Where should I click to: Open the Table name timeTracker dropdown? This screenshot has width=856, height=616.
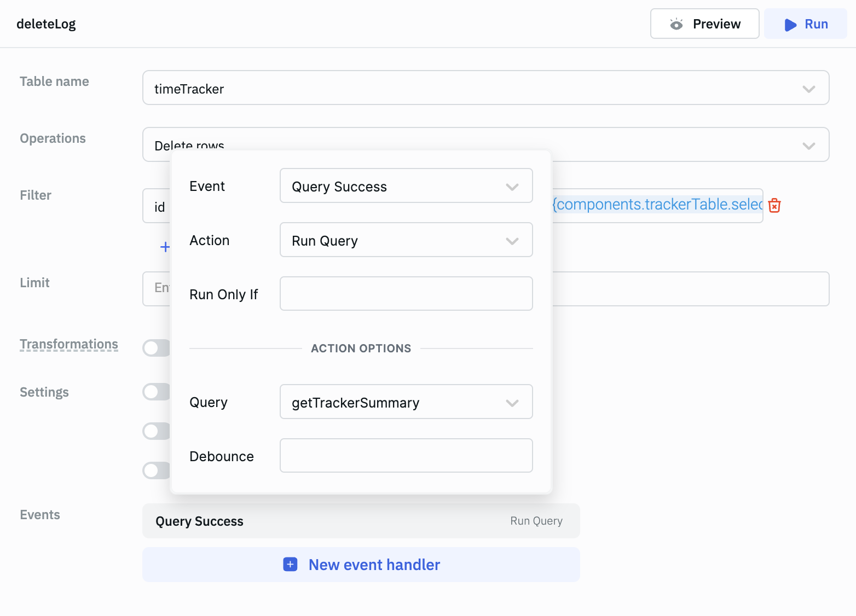pos(485,88)
